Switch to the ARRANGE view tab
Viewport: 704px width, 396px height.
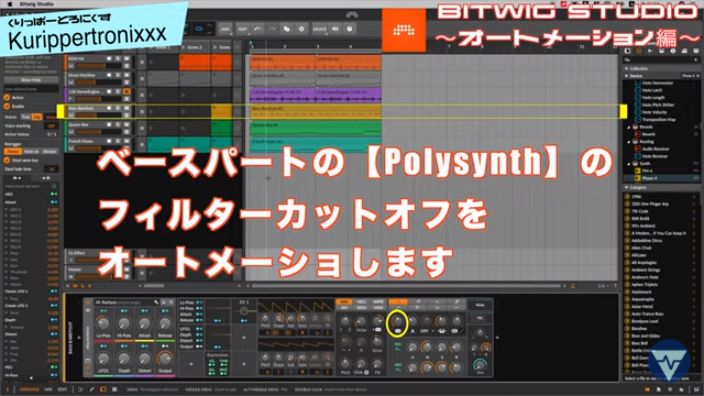(30, 389)
